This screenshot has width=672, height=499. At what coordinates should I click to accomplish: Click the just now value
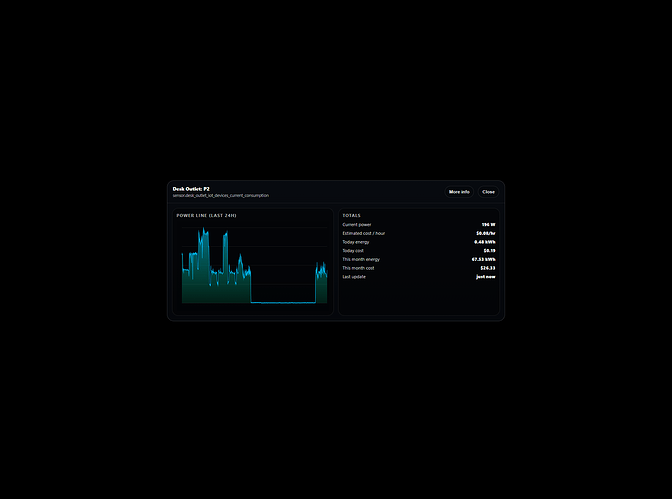click(x=486, y=277)
